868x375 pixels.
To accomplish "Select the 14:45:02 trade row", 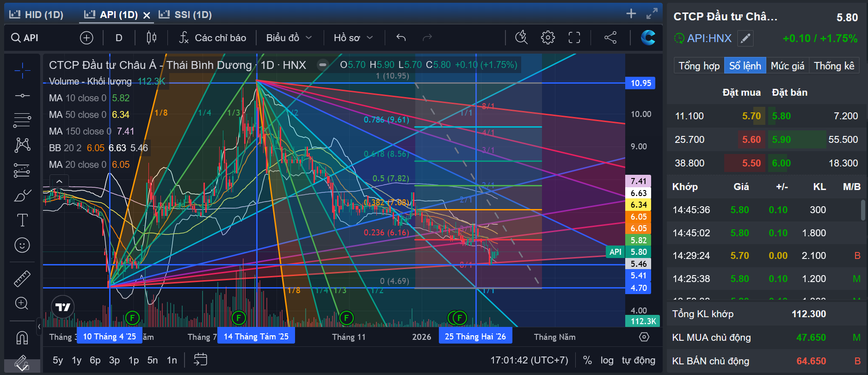I will (x=766, y=233).
